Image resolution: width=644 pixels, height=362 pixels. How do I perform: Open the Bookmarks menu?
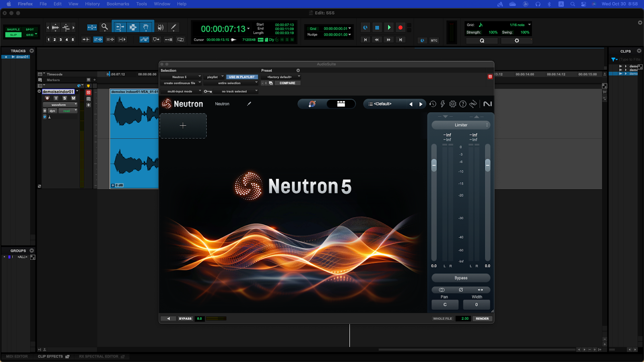118,4
